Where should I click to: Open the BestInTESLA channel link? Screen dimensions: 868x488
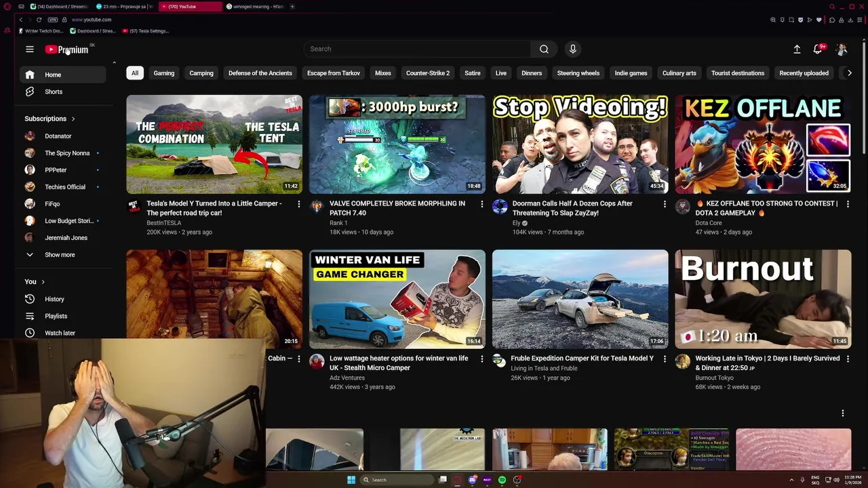[x=164, y=223]
